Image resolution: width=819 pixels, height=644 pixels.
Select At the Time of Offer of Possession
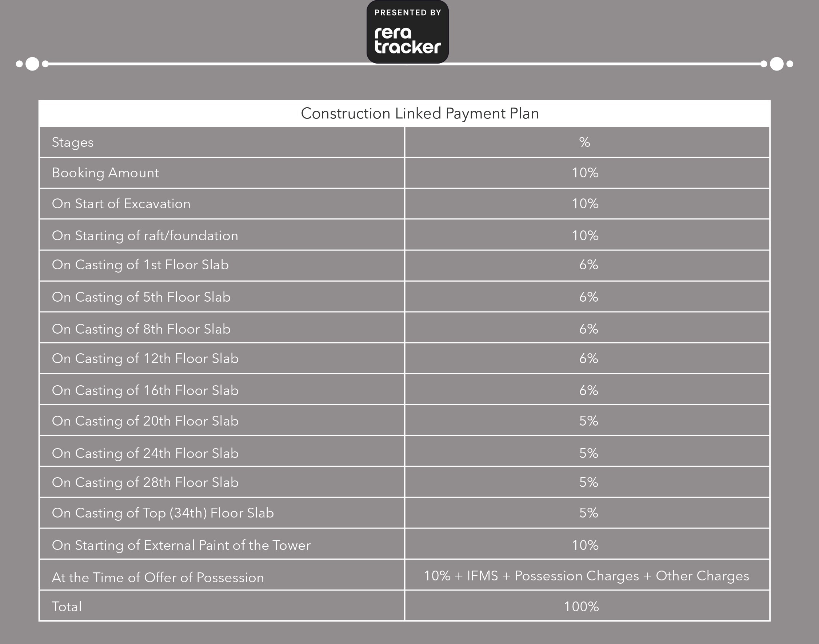[x=158, y=577]
